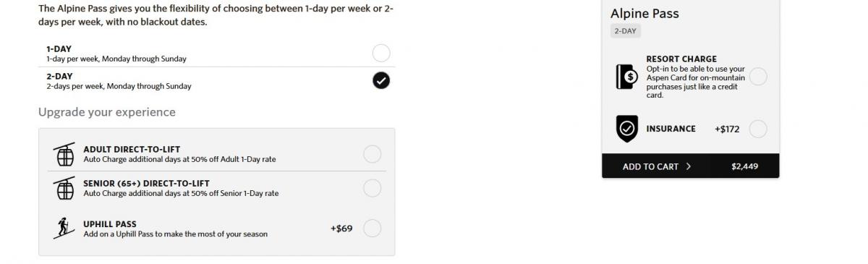Click the 2-DAY badge under Alpine Pass
This screenshot has width=868, height=264.
(x=626, y=31)
